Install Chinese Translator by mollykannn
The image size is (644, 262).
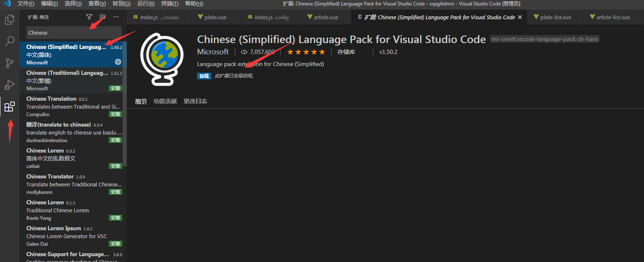coord(115,192)
